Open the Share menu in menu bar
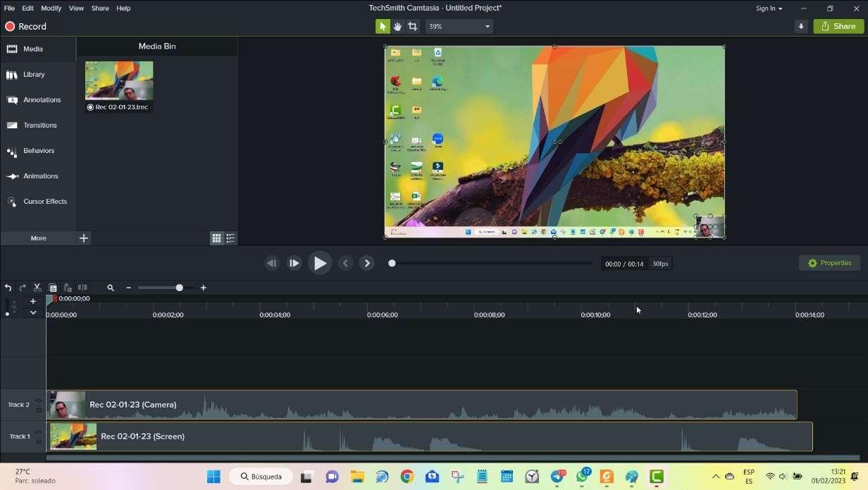 tap(100, 8)
